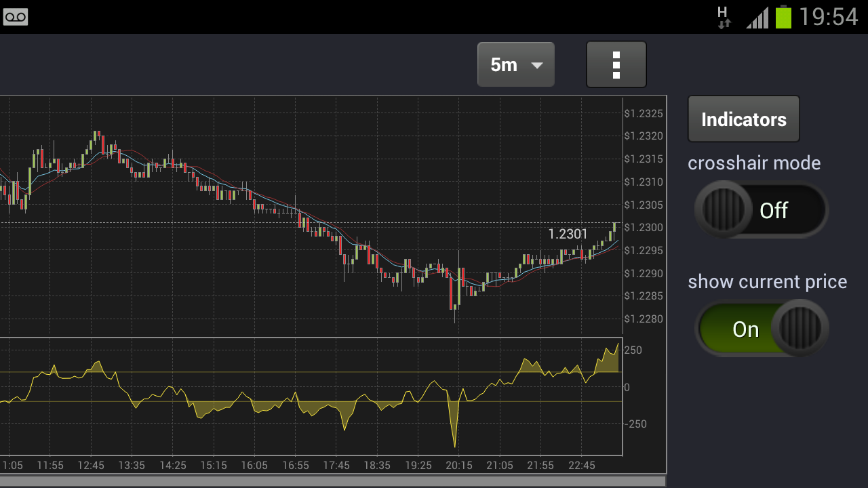The width and height of the screenshot is (868, 488).
Task: Tap the voicemail icon in status bar
Action: pyautogui.click(x=15, y=18)
